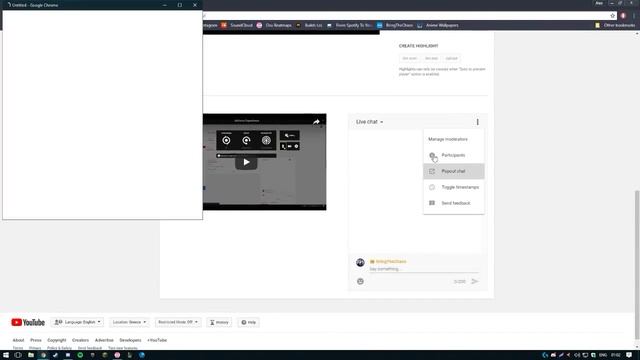Select Participants from chat menu
This screenshot has height=360, width=640.
[454, 155]
